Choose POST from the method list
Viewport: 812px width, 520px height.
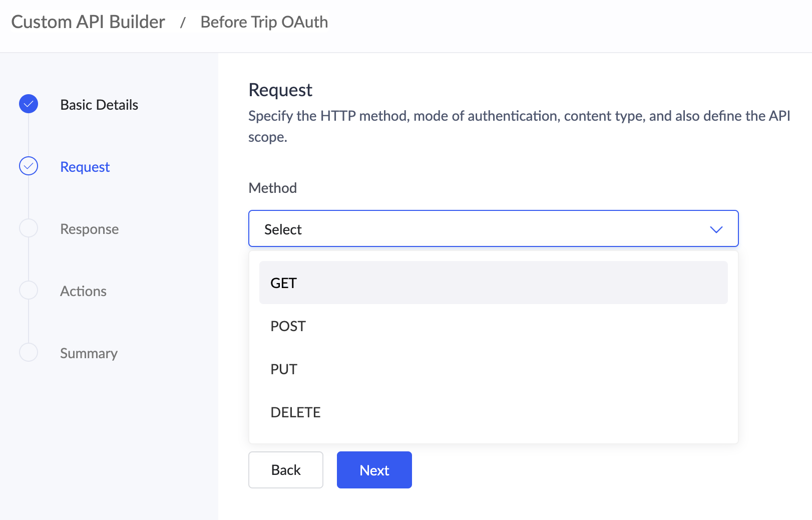coord(493,326)
